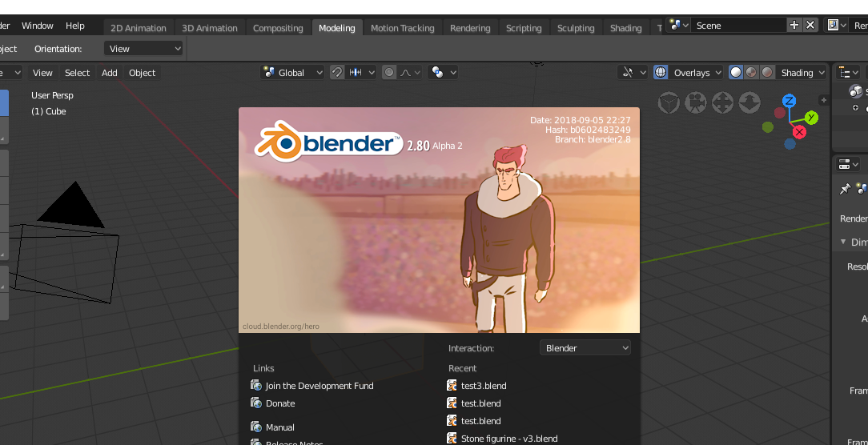868x445 pixels.
Task: Toggle snapping magnet icon
Action: tap(336, 73)
